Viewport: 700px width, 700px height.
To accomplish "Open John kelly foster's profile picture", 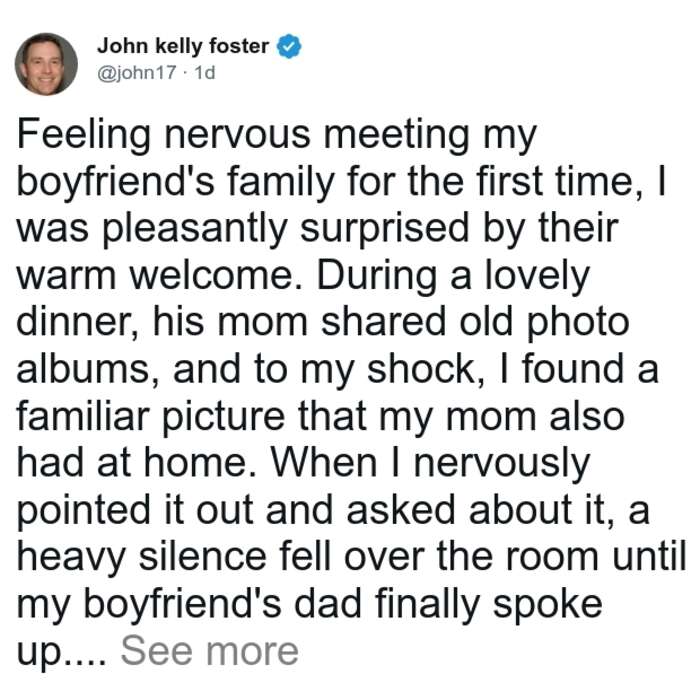I will coord(46,64).
